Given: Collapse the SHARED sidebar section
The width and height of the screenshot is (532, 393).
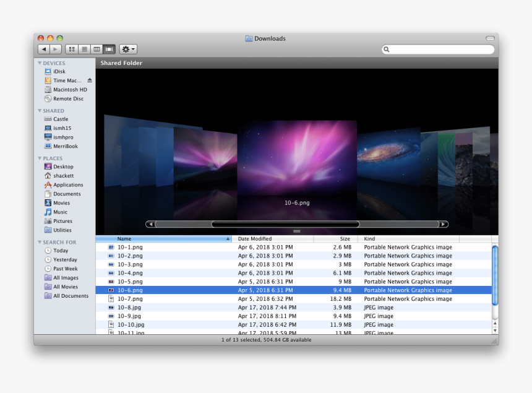Looking at the screenshot, I should (x=40, y=111).
